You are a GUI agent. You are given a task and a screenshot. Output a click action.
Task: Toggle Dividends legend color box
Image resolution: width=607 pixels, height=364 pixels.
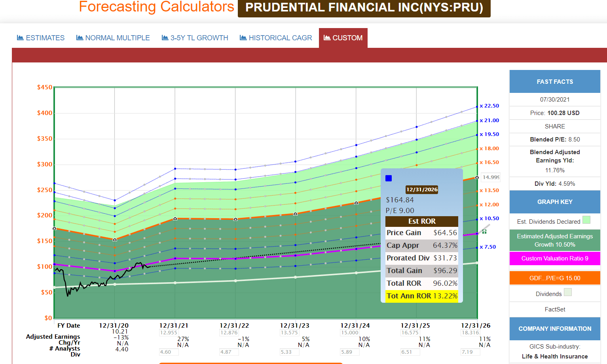tap(568, 292)
